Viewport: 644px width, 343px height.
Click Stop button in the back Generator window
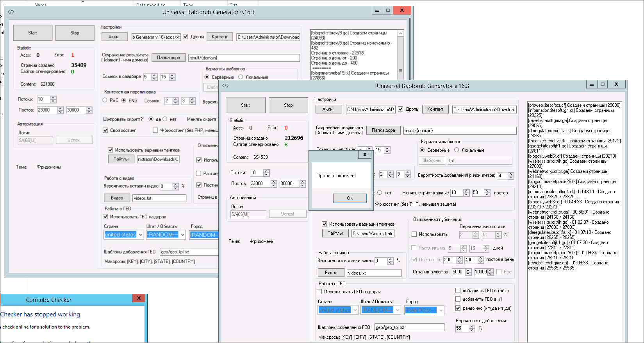click(75, 33)
